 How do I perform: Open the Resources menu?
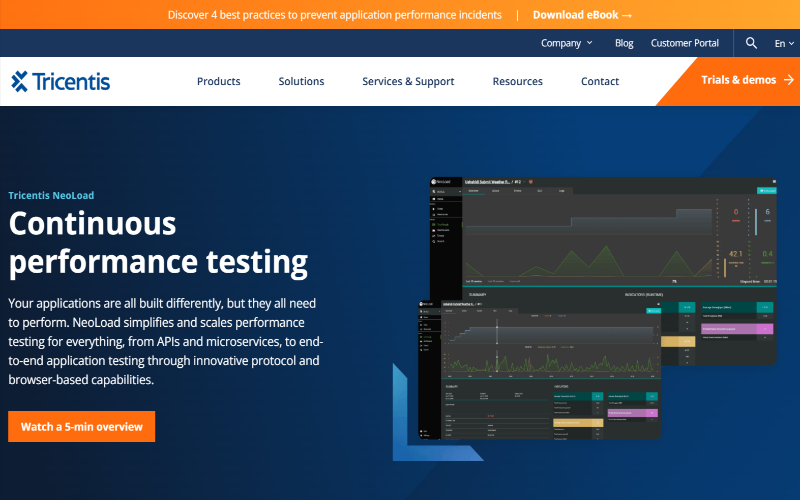(x=517, y=81)
